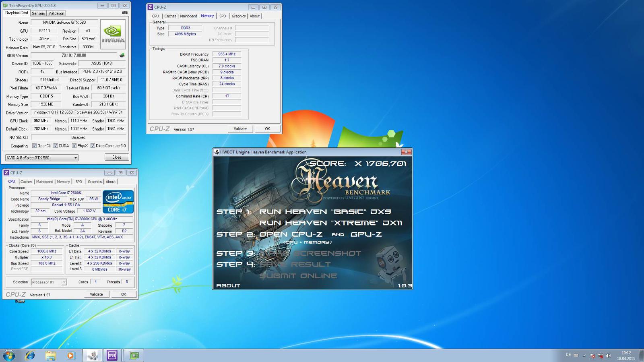This screenshot has height=362, width=644.
Task: Toggle the DirectCompute 5.0 checkbox
Action: [93, 146]
